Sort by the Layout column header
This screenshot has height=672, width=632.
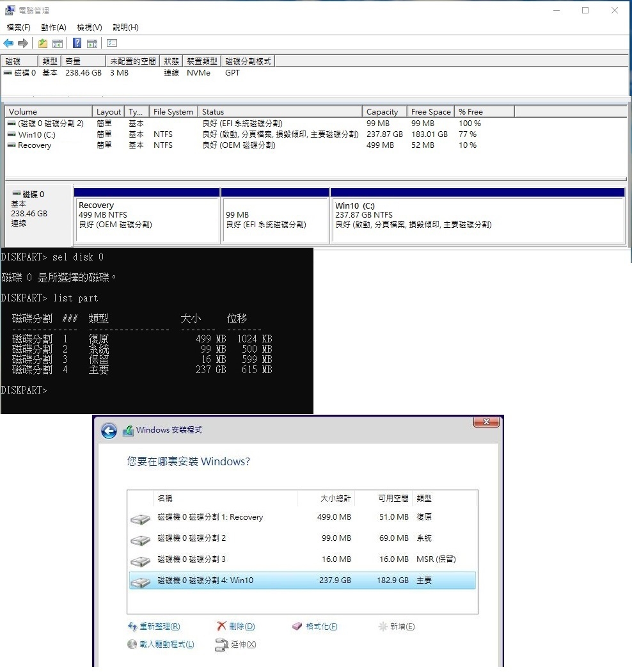(108, 112)
